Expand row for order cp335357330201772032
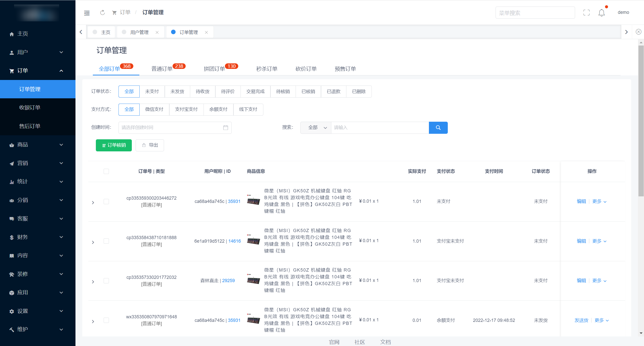 coord(93,282)
